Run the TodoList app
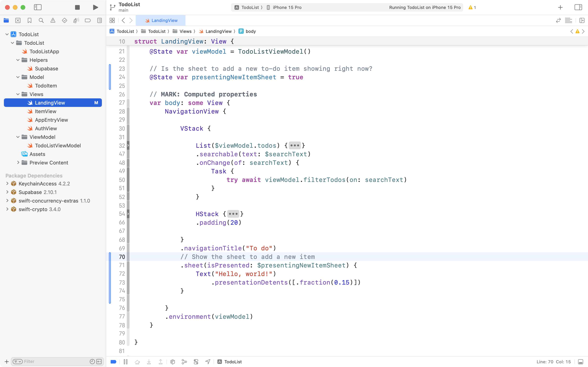This screenshot has height=367, width=588. click(x=95, y=7)
